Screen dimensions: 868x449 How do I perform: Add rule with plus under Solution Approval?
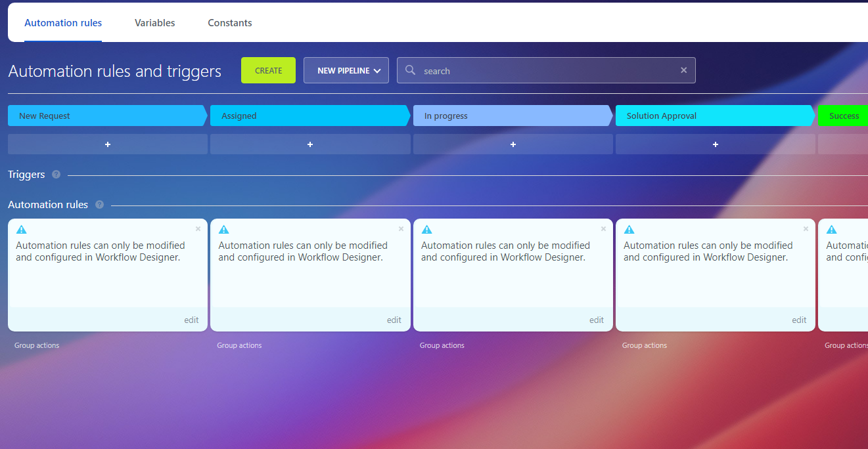(715, 144)
